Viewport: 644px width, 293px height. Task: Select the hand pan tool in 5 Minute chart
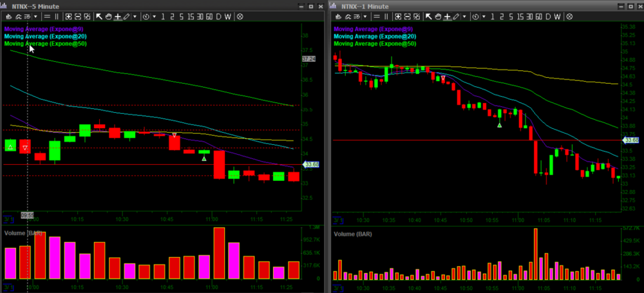point(108,16)
